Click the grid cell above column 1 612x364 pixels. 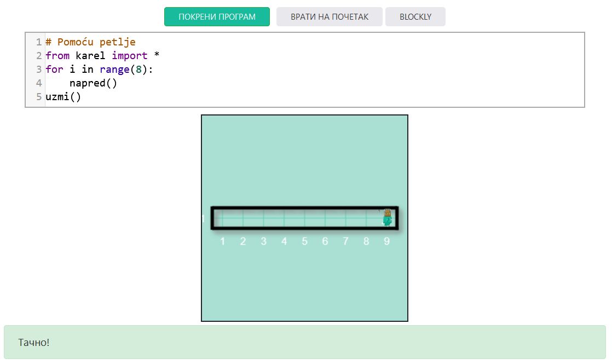pos(223,219)
